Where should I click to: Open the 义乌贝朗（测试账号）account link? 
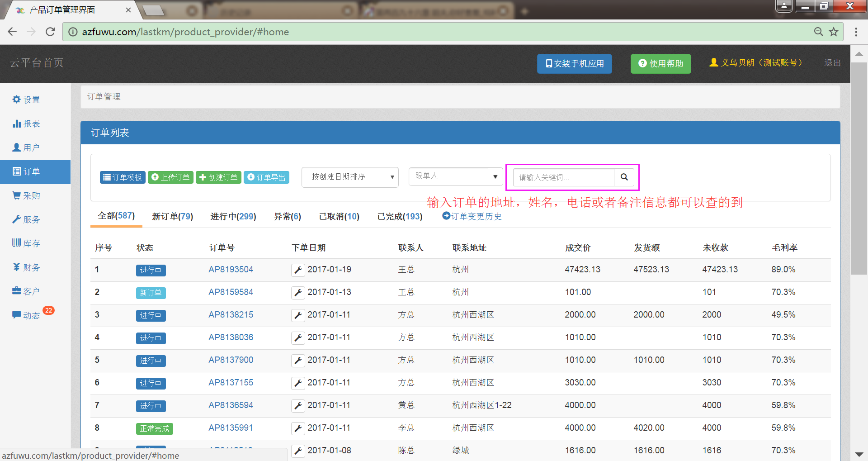[x=757, y=63]
